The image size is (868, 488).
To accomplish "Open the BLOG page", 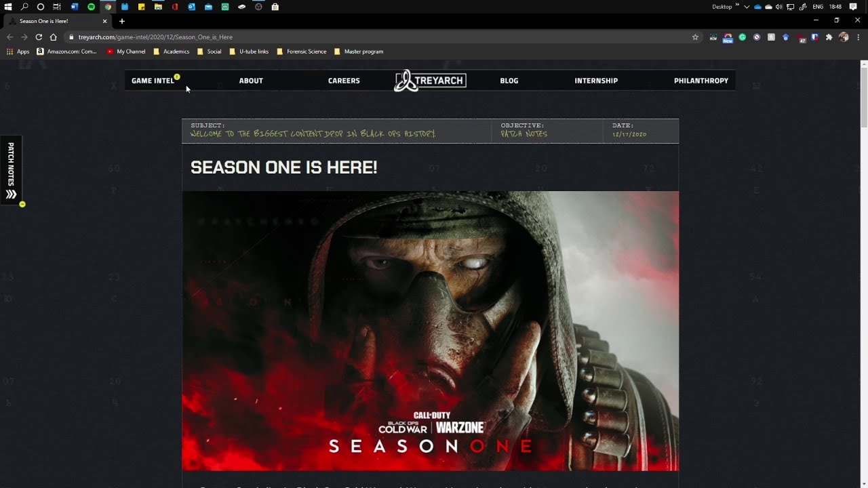I will point(509,81).
